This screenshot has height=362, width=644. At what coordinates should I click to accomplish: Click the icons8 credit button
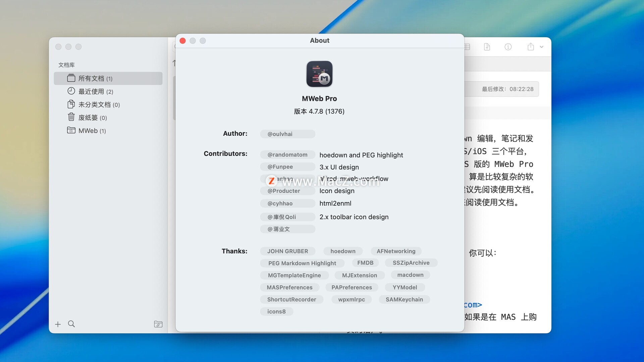(276, 312)
